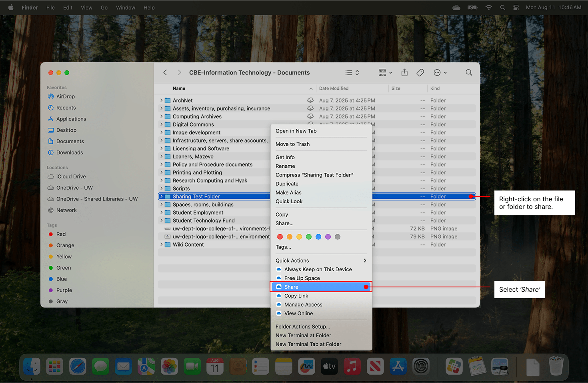Open the Tags icon in the toolbar

[x=420, y=72]
